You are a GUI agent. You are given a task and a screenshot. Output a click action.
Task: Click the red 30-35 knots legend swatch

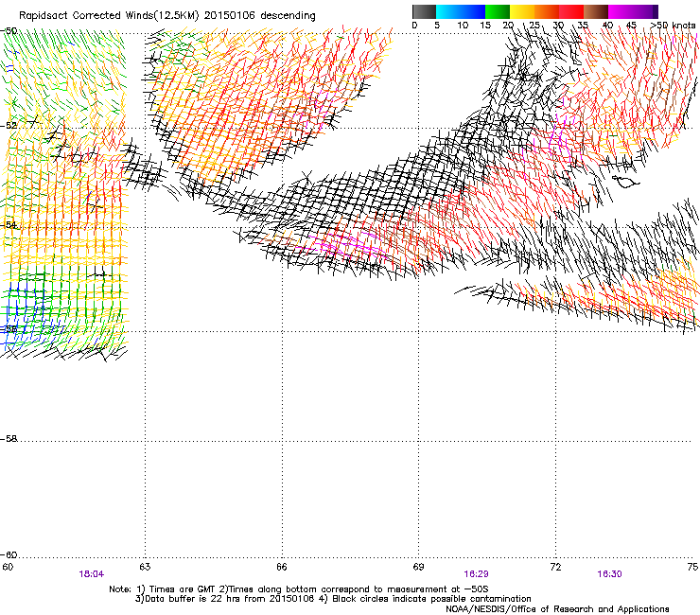571,11
